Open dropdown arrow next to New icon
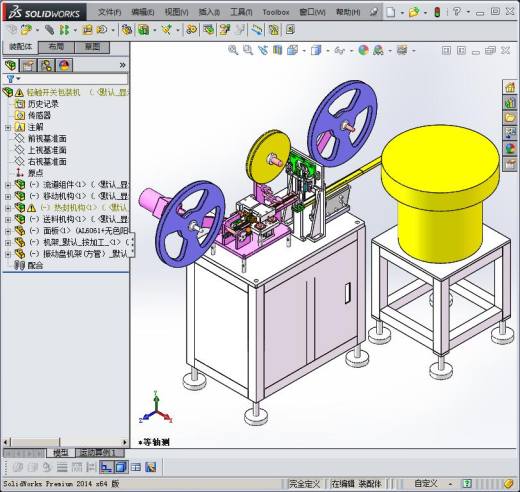The image size is (520, 492). click(x=402, y=13)
